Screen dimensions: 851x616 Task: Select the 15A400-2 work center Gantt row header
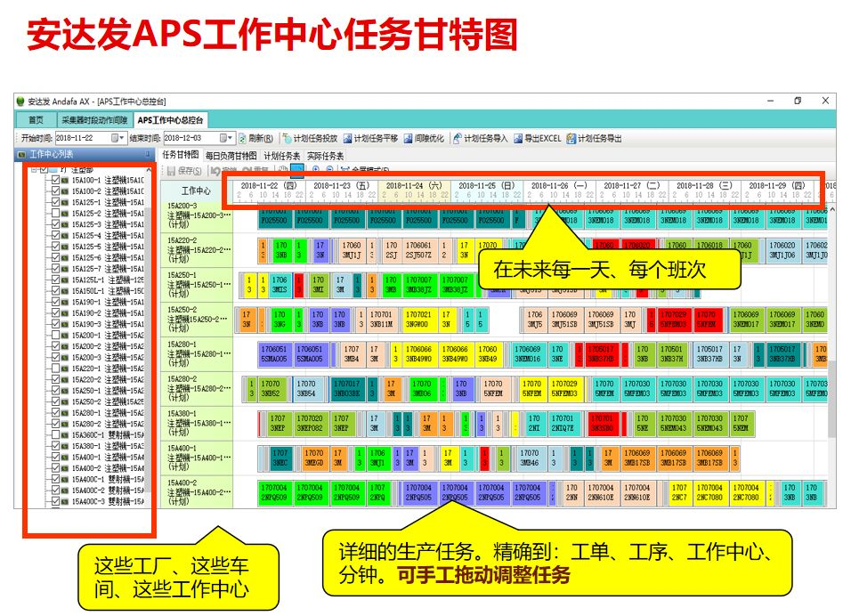click(x=197, y=492)
